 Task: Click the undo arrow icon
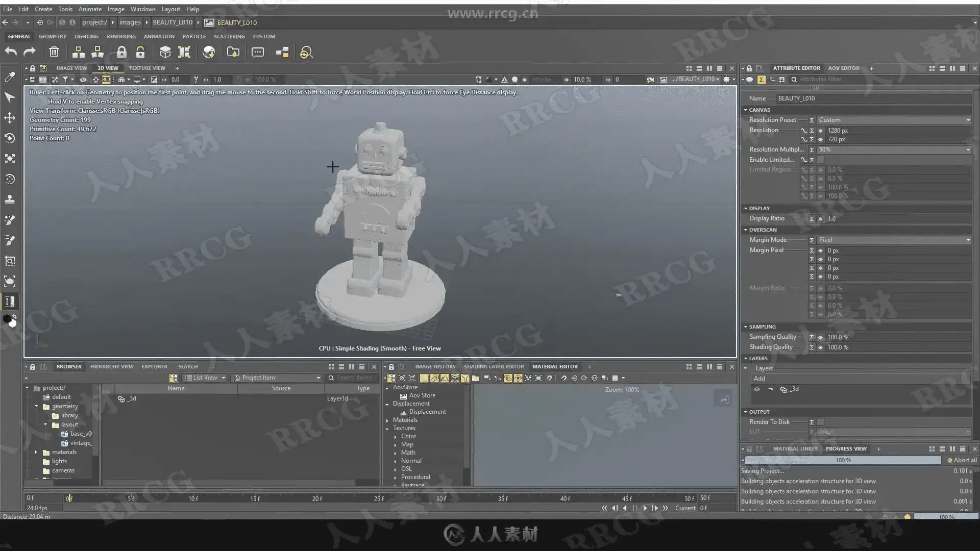click(x=11, y=52)
